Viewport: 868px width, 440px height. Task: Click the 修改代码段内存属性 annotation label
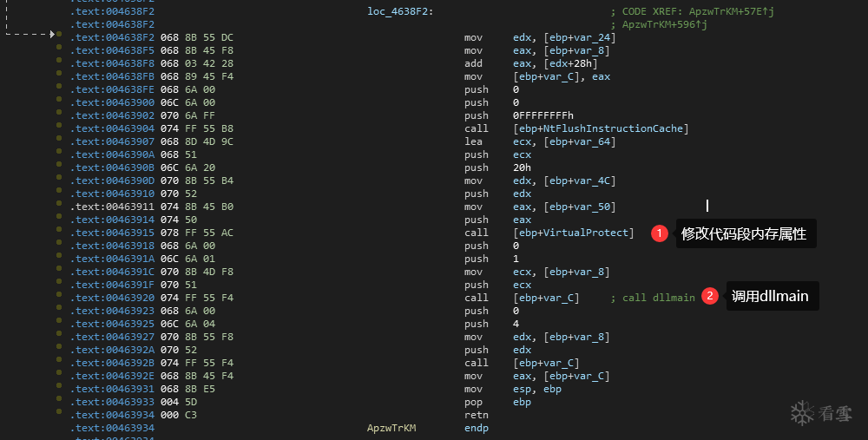pos(744,233)
